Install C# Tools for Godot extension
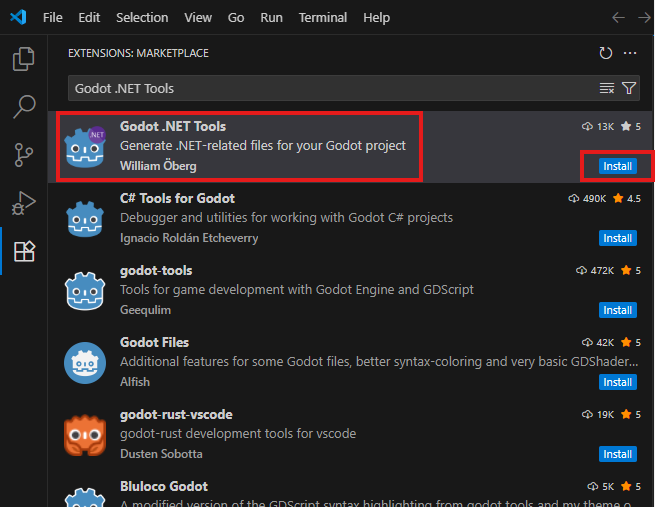Viewport: 656px width, 507px height. (x=618, y=238)
